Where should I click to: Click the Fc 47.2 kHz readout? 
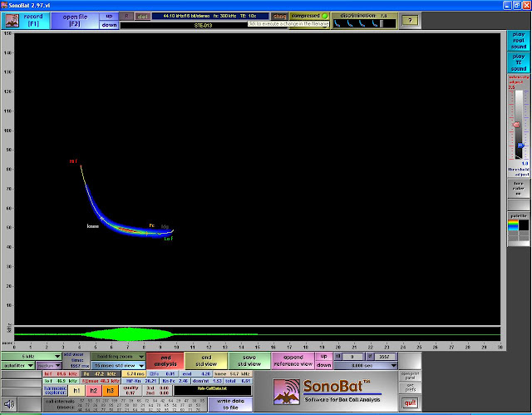101,373
